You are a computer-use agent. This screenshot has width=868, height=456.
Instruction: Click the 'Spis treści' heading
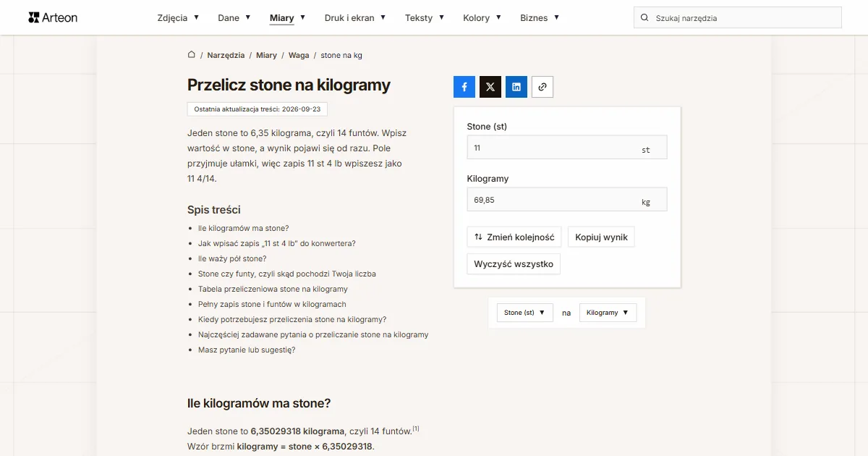214,210
